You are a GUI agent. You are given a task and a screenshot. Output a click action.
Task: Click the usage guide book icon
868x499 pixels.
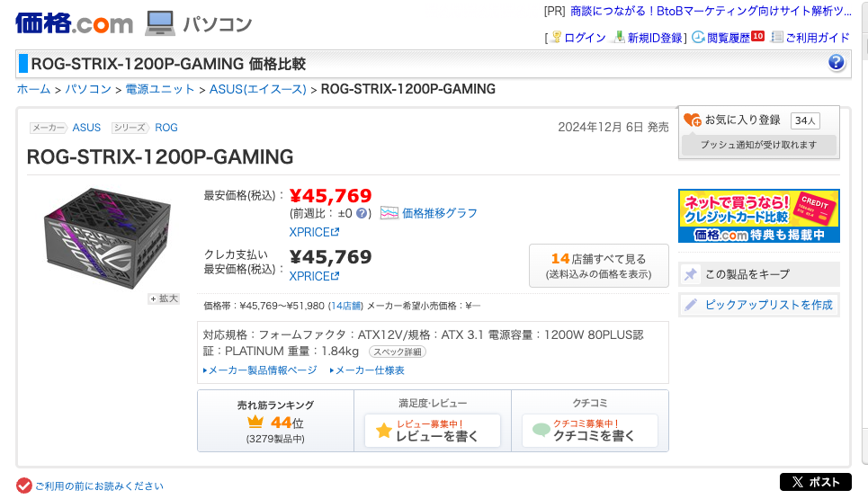pos(776,37)
